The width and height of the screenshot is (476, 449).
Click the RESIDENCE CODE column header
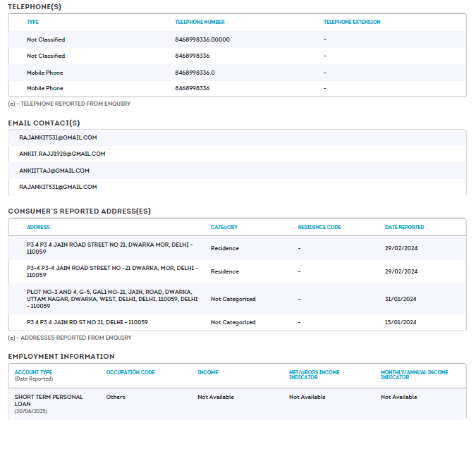click(x=319, y=227)
